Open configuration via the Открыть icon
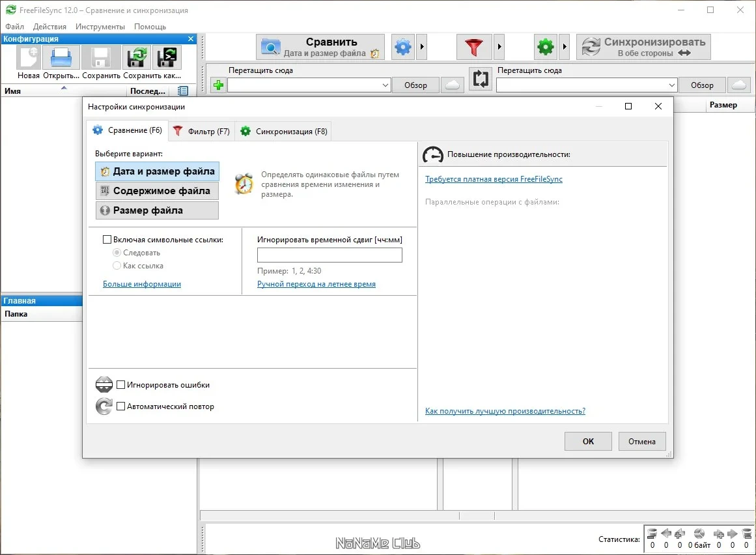 61,57
